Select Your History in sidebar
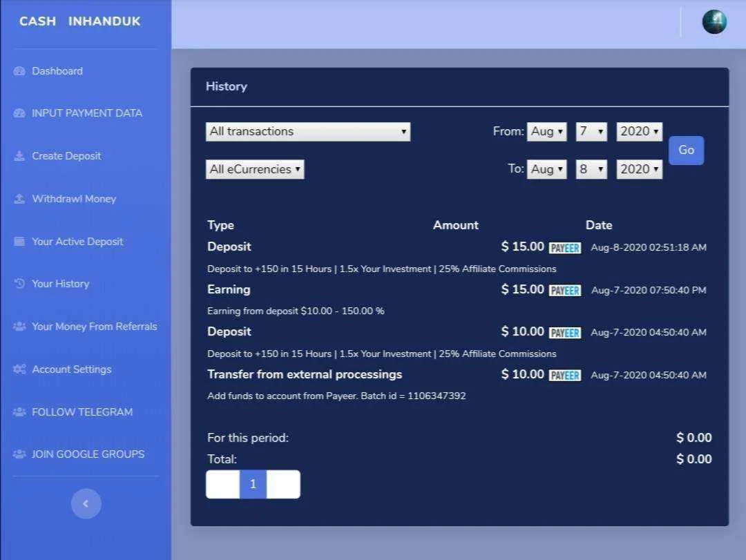Screen dimensions: 746x560 [x=60, y=284]
